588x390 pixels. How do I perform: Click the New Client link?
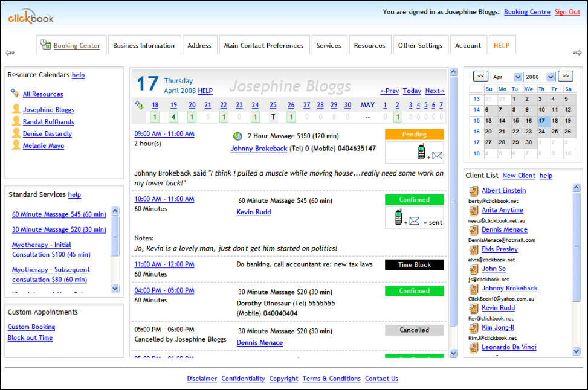(519, 176)
